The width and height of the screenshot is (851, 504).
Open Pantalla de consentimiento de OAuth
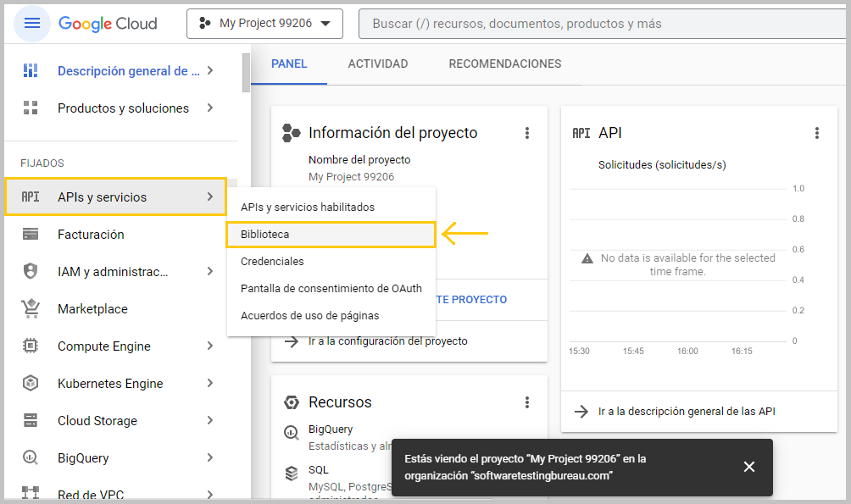click(x=331, y=289)
